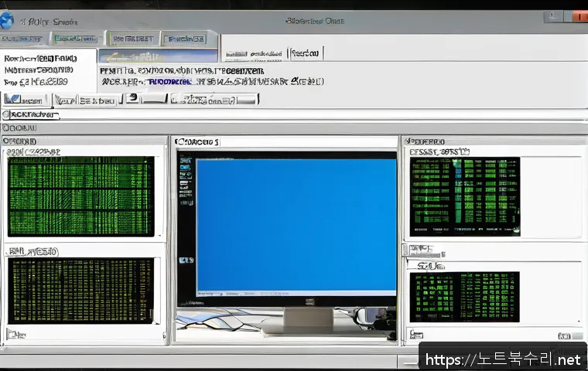Click the outlined button in the header strip
588x371 pixels.
coord(306,53)
